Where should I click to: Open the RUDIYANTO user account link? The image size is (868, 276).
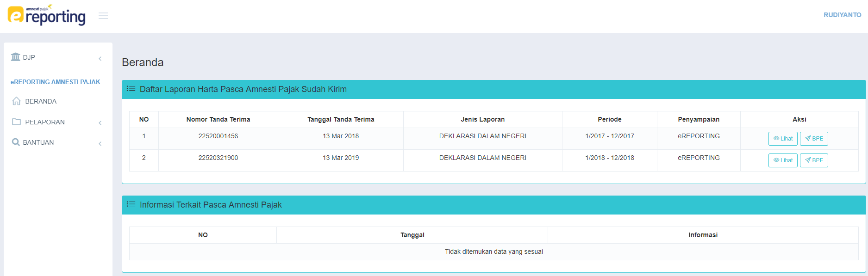tap(842, 15)
